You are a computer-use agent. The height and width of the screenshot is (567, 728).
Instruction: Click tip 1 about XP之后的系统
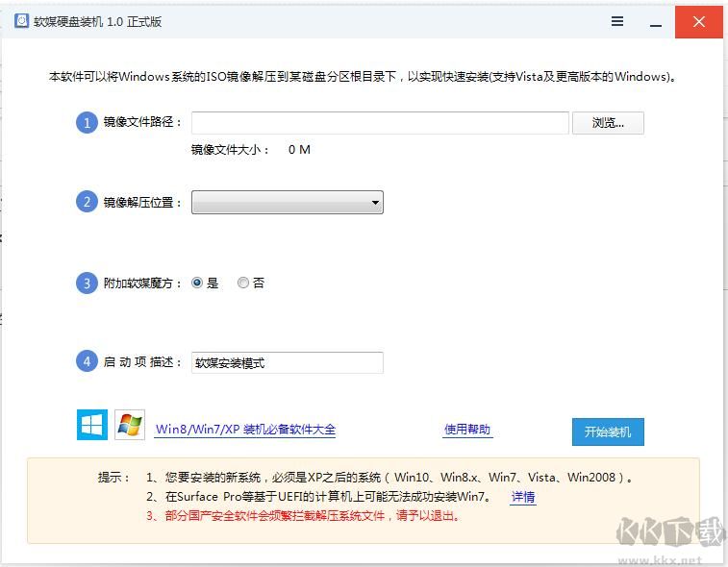click(x=389, y=478)
